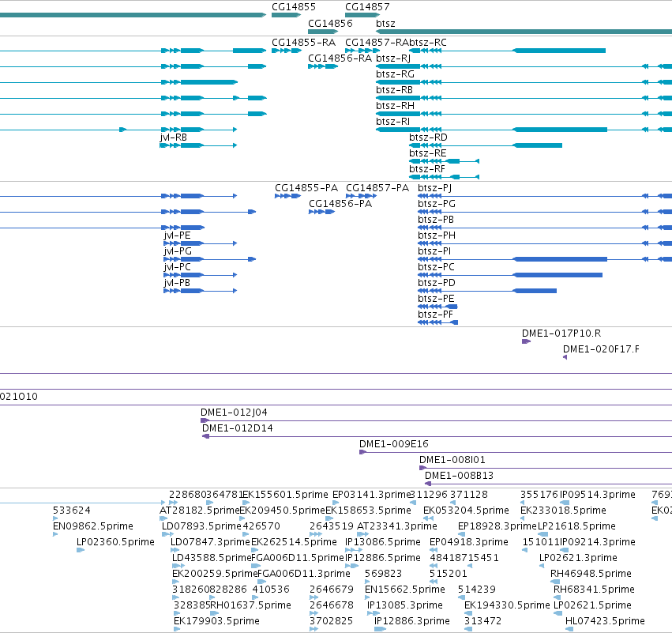Click the btsz-PH protein label

coord(436,235)
